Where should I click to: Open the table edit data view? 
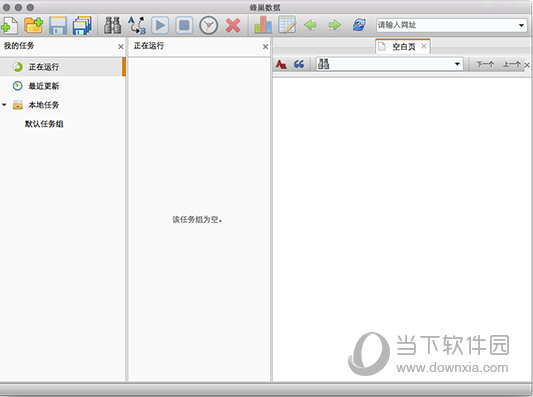287,25
